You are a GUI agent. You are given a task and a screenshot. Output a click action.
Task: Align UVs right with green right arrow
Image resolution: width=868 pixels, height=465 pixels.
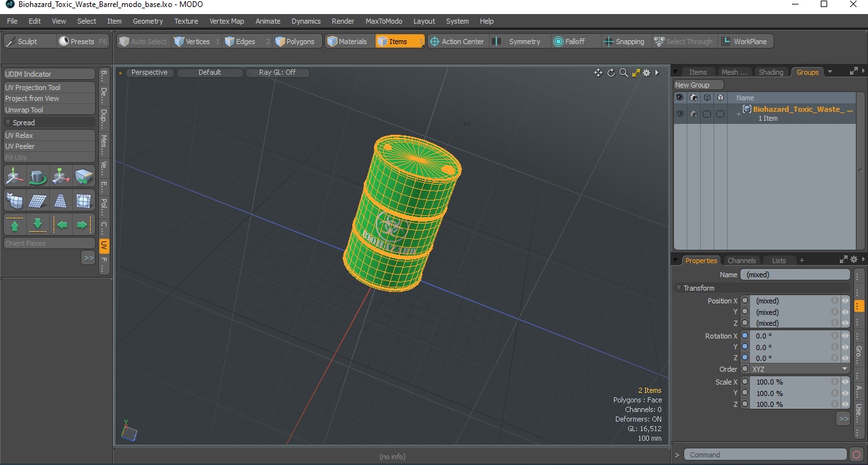tap(84, 225)
